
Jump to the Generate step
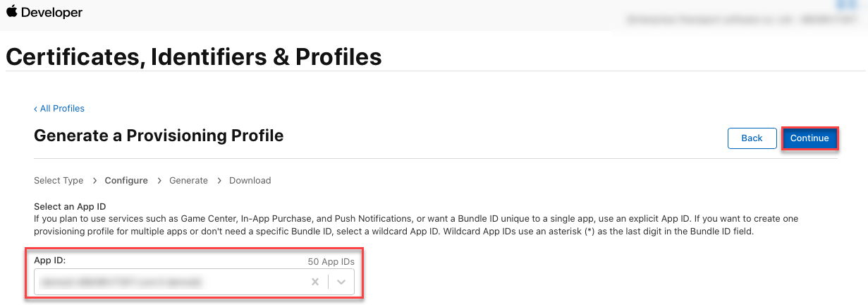click(188, 181)
